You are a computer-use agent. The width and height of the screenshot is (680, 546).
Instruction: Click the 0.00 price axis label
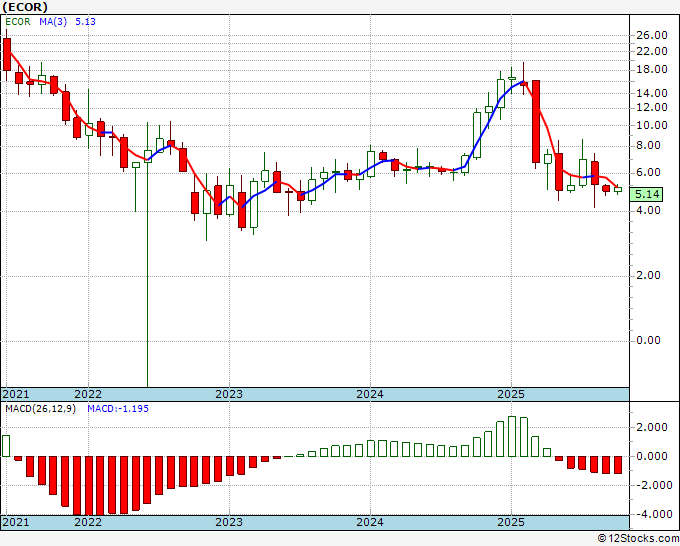pos(648,340)
